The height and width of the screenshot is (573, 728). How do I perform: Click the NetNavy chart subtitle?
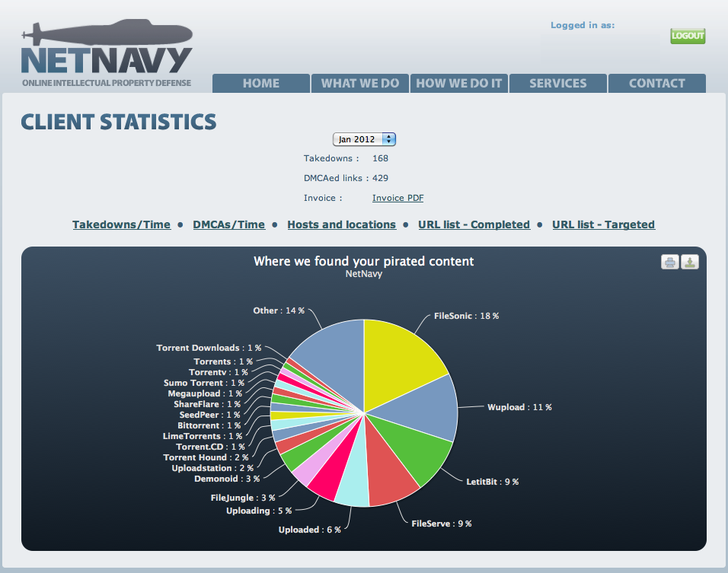pyautogui.click(x=363, y=274)
